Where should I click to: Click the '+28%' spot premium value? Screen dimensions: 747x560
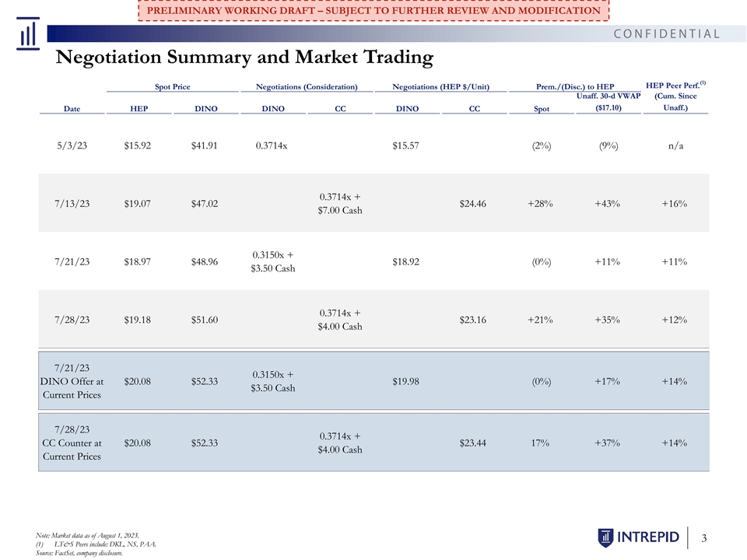tap(540, 204)
